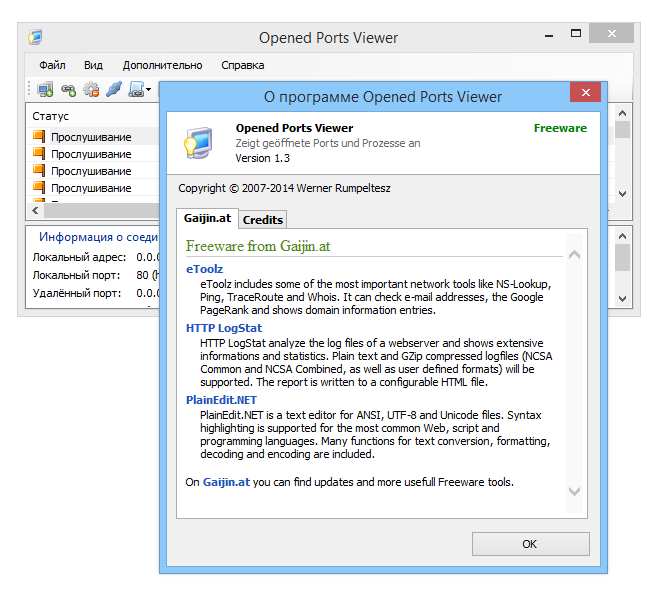
Task: Click the info panel scroll up arrow
Action: 623,236
